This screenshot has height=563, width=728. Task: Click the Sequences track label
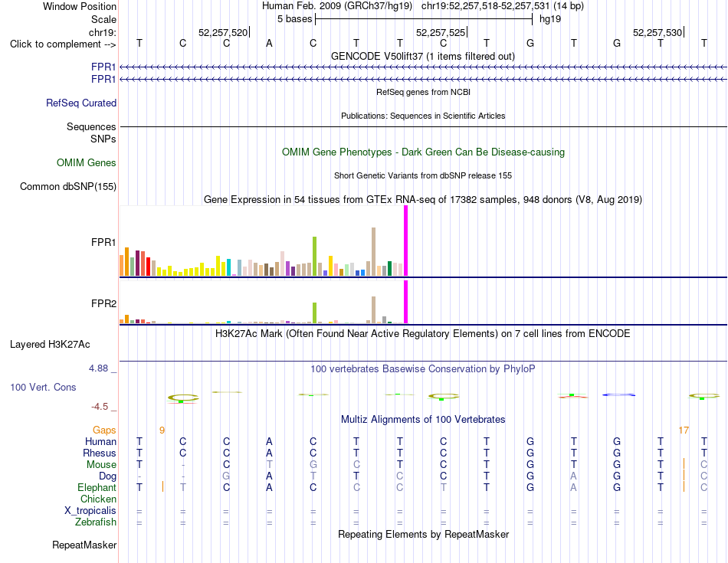tap(91, 126)
